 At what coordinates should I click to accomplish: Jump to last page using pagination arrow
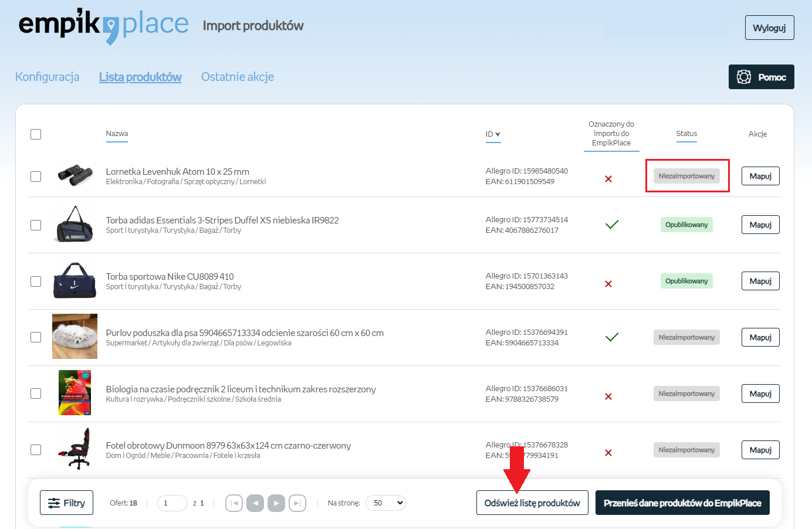click(x=297, y=503)
